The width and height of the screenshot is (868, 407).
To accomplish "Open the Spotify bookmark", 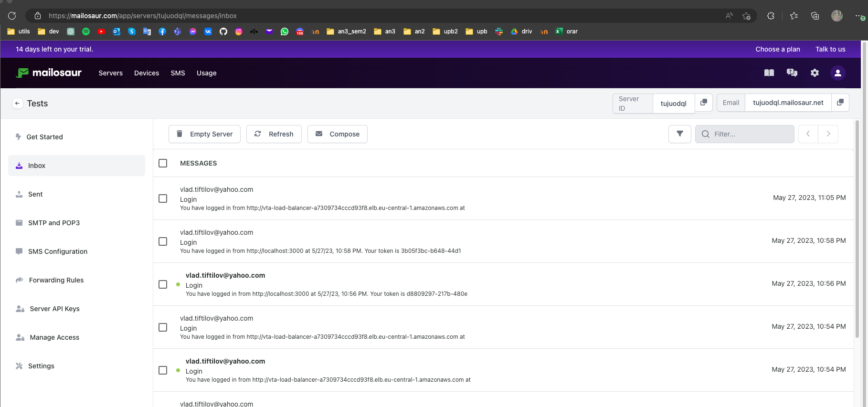I will (x=86, y=31).
